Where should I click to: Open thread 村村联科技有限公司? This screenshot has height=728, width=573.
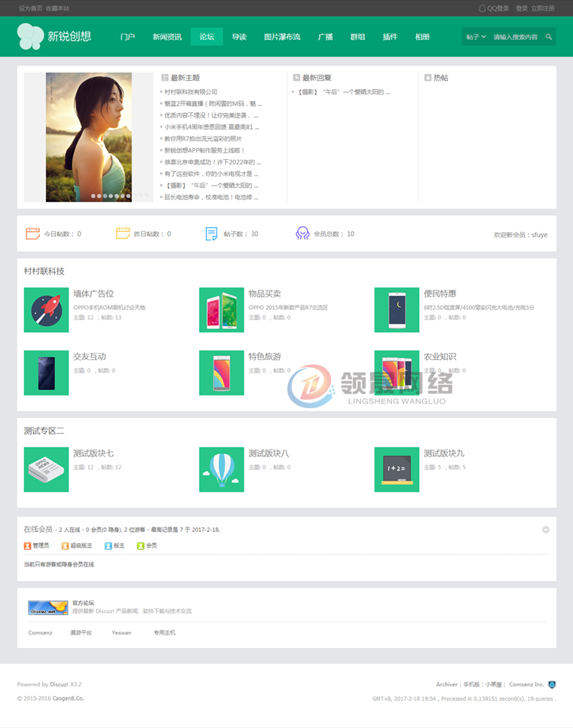191,92
